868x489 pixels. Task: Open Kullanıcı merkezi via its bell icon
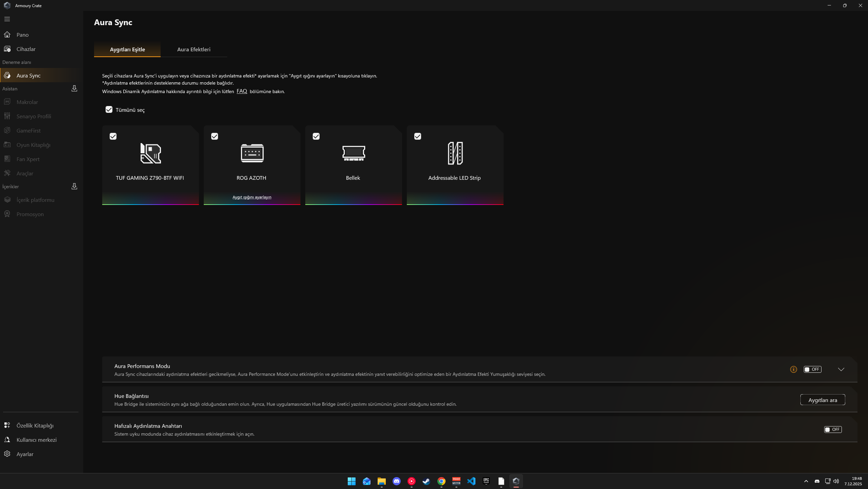tap(7, 440)
